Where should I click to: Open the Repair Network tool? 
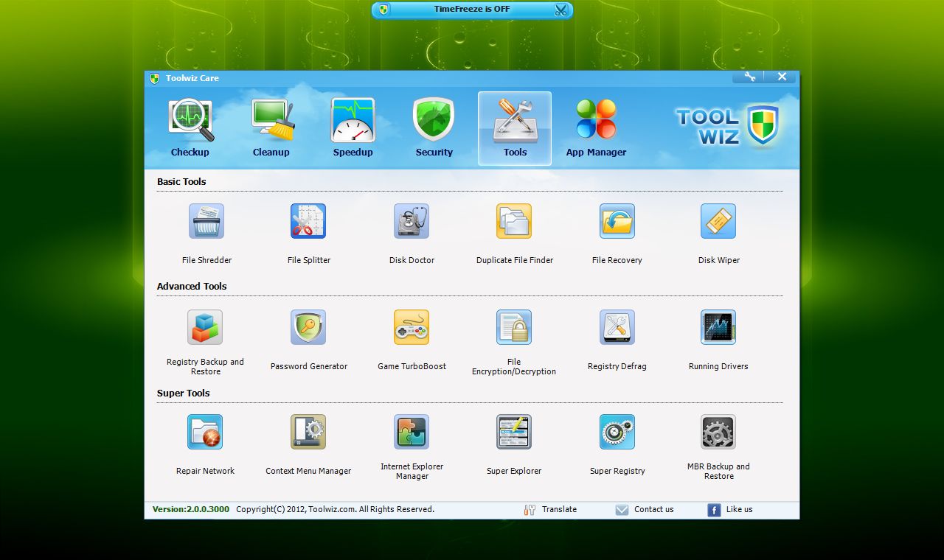(205, 432)
